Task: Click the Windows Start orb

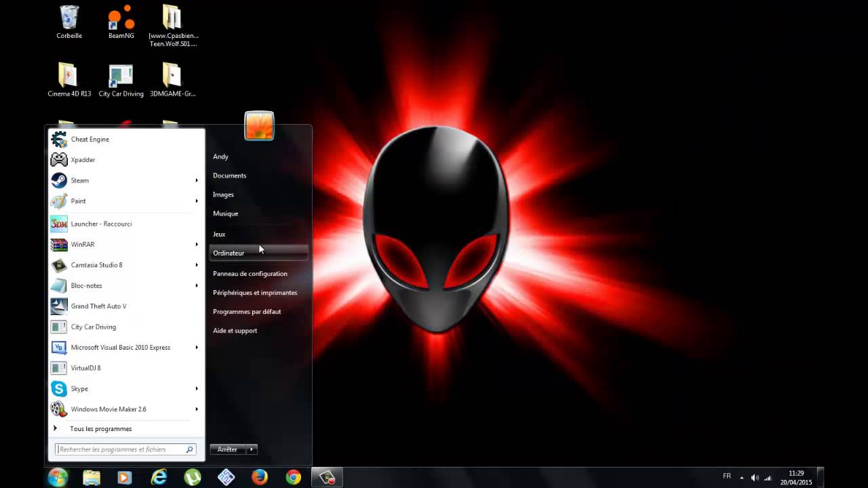Action: [x=58, y=477]
